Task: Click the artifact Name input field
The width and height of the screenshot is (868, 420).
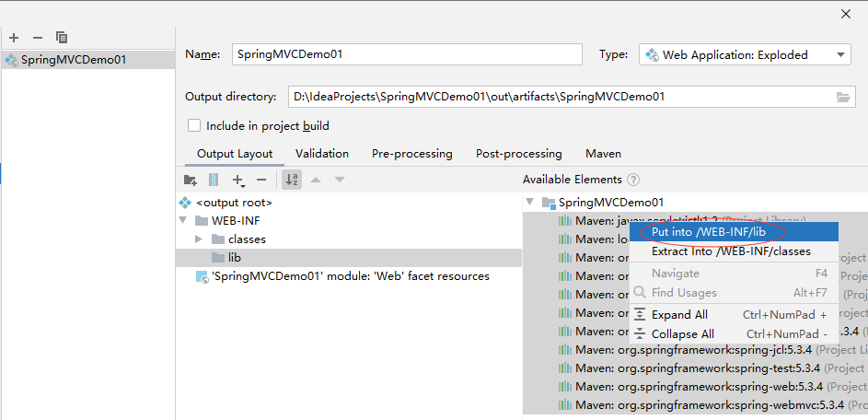Action: pyautogui.click(x=405, y=54)
